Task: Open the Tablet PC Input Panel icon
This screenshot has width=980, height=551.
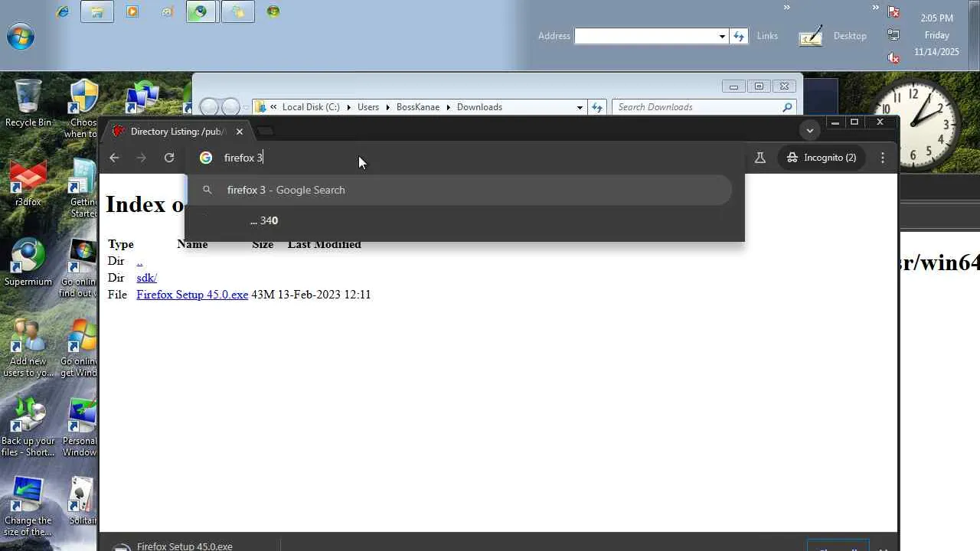Action: [811, 36]
